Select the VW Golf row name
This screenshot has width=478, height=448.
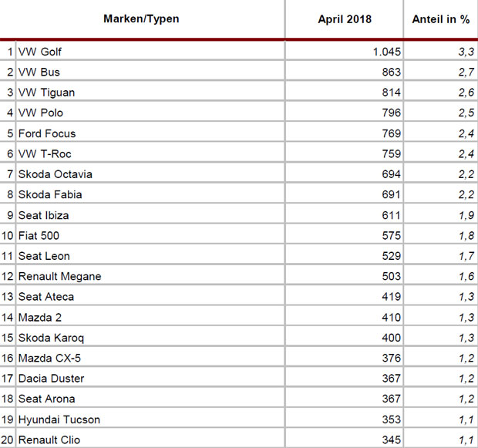39,52
